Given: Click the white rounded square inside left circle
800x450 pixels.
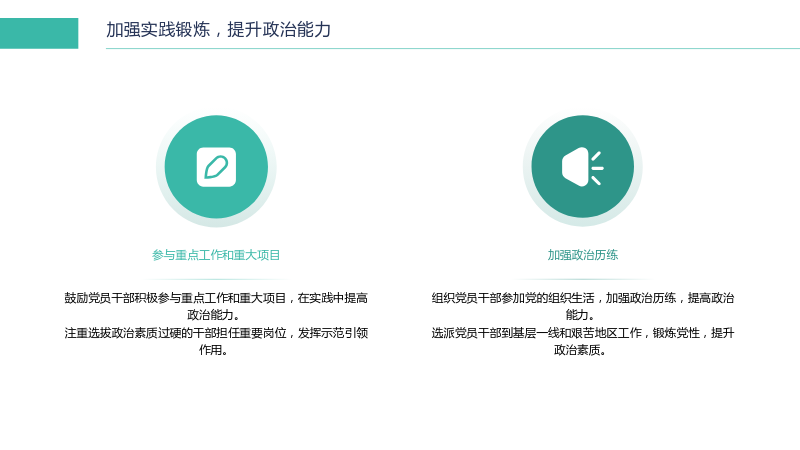Looking at the screenshot, I should (x=216, y=167).
